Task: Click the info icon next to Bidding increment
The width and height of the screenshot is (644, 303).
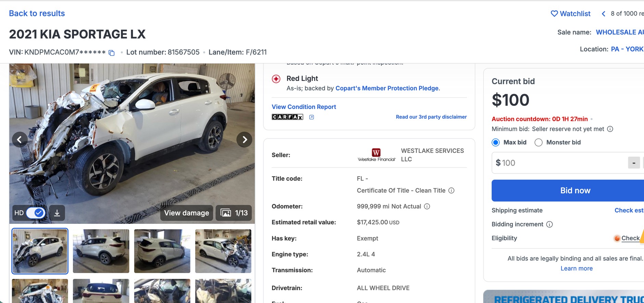Action: [549, 224]
